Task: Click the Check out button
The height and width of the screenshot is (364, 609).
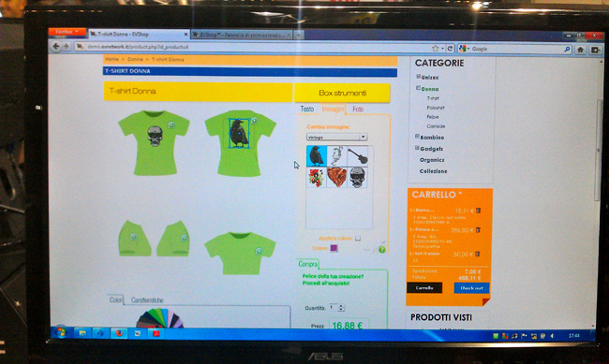Action: point(471,288)
